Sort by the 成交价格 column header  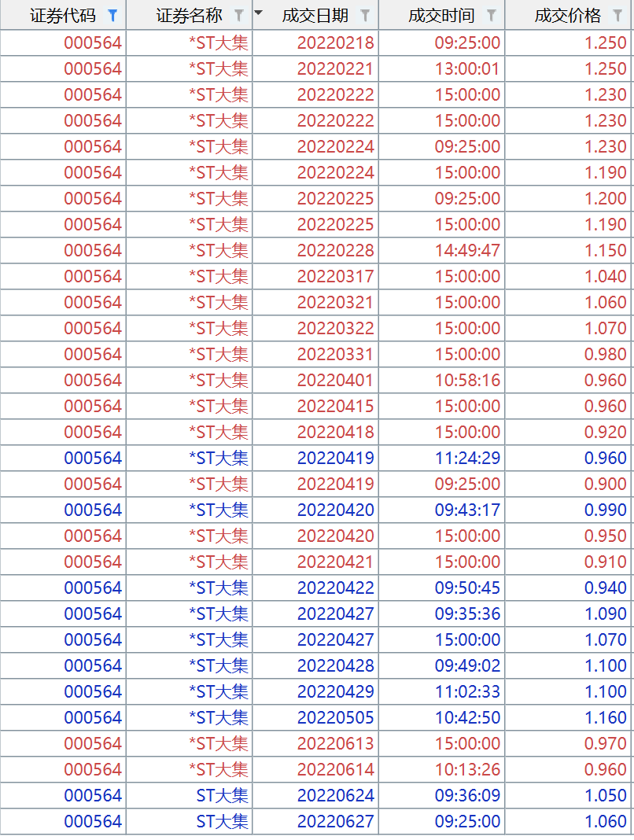coord(568,16)
